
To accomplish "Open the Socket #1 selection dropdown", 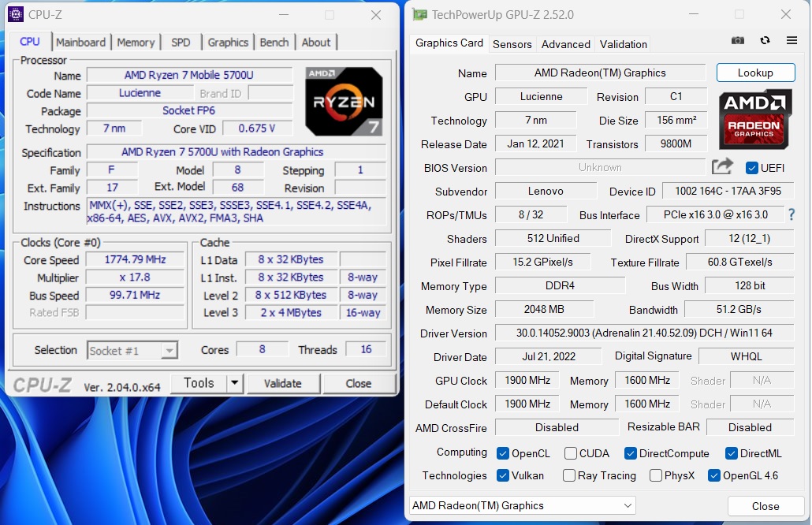I will (132, 351).
